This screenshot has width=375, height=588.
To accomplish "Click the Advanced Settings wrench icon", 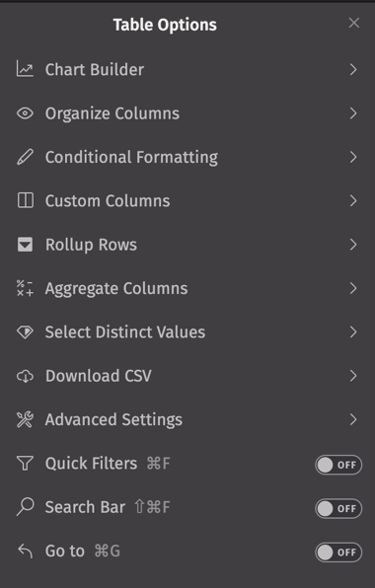I will coord(25,419).
